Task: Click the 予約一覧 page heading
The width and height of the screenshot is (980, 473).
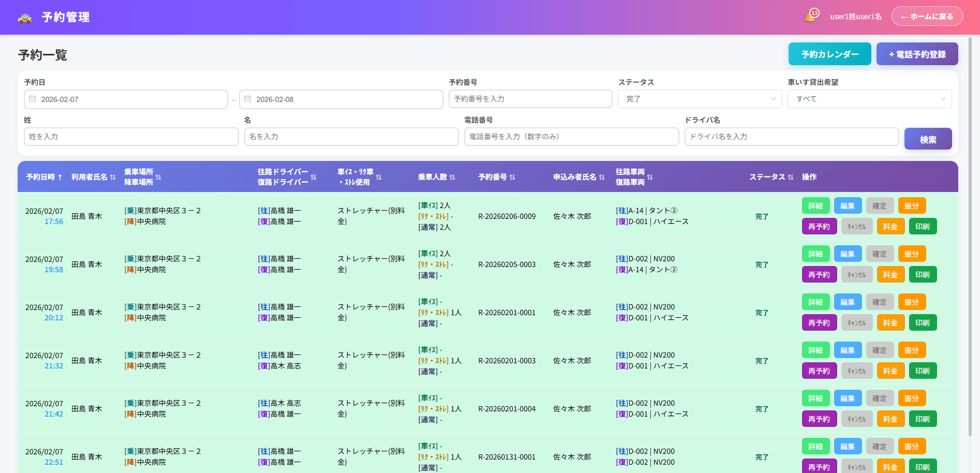Action: [x=42, y=55]
